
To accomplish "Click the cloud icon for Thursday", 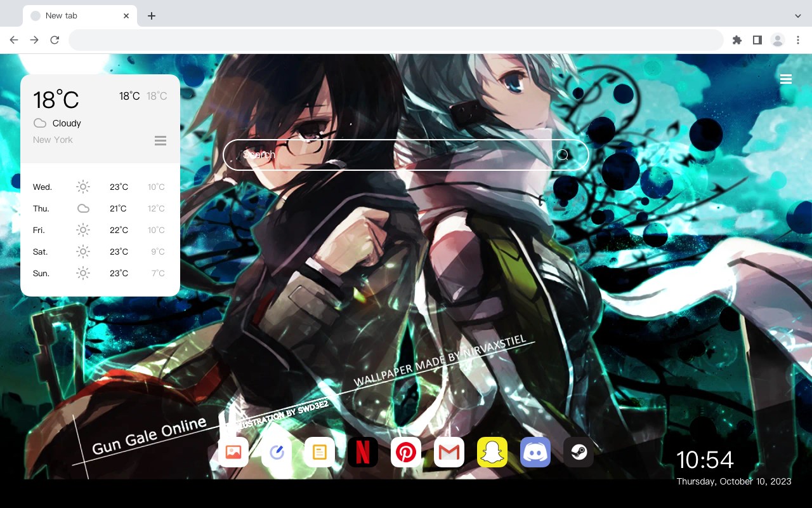I will pyautogui.click(x=83, y=208).
